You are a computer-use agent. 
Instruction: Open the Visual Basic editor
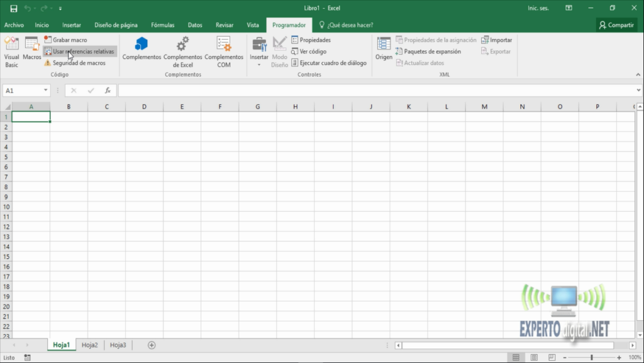[11, 52]
